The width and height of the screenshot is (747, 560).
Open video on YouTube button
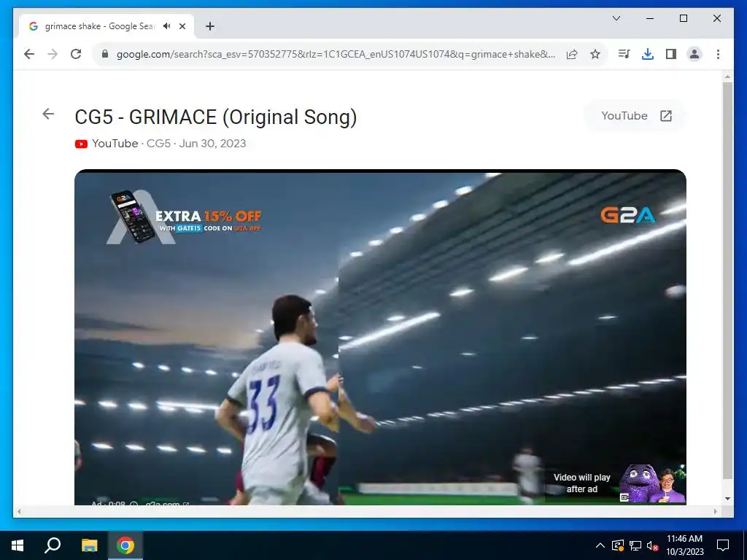(x=635, y=116)
